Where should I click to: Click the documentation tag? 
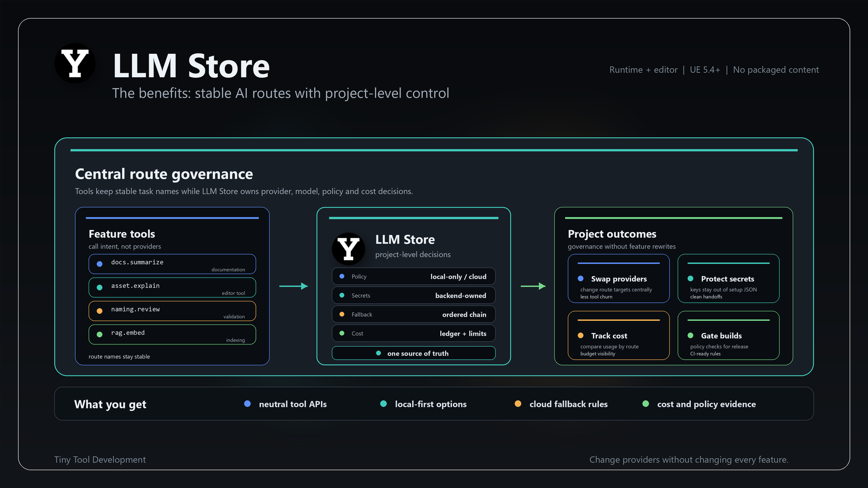(228, 270)
